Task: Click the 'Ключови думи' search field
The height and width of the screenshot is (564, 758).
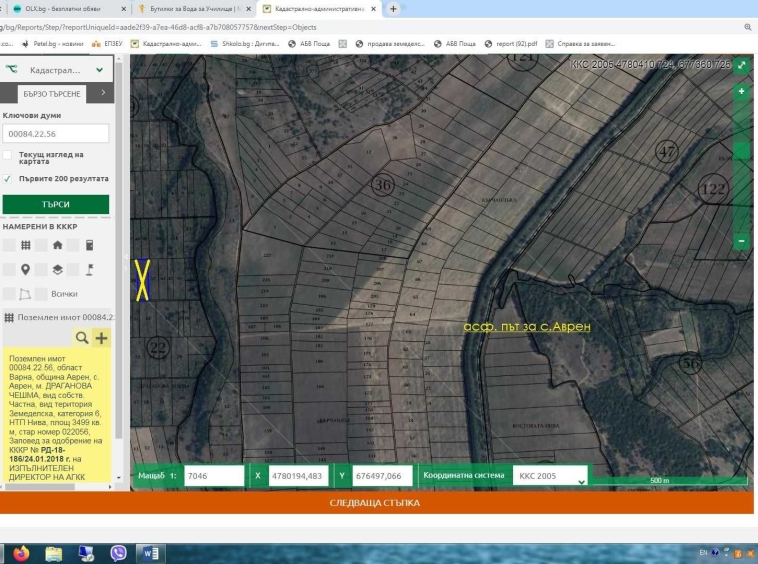Action: click(x=56, y=134)
